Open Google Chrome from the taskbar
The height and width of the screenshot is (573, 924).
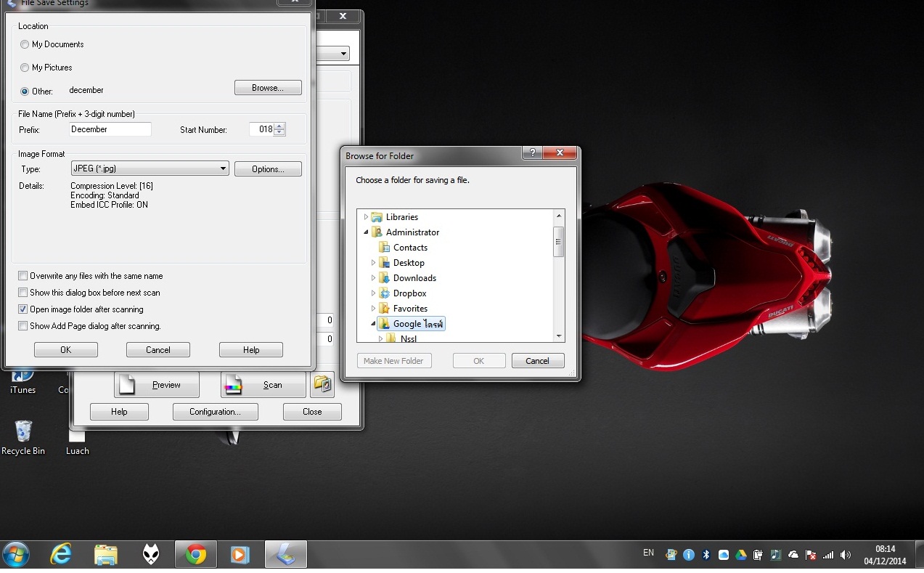(195, 556)
